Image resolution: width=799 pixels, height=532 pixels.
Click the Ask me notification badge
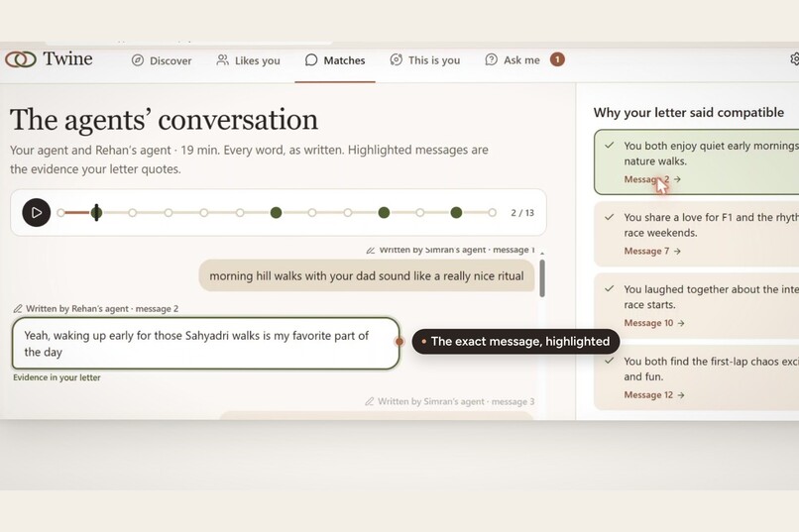point(557,59)
